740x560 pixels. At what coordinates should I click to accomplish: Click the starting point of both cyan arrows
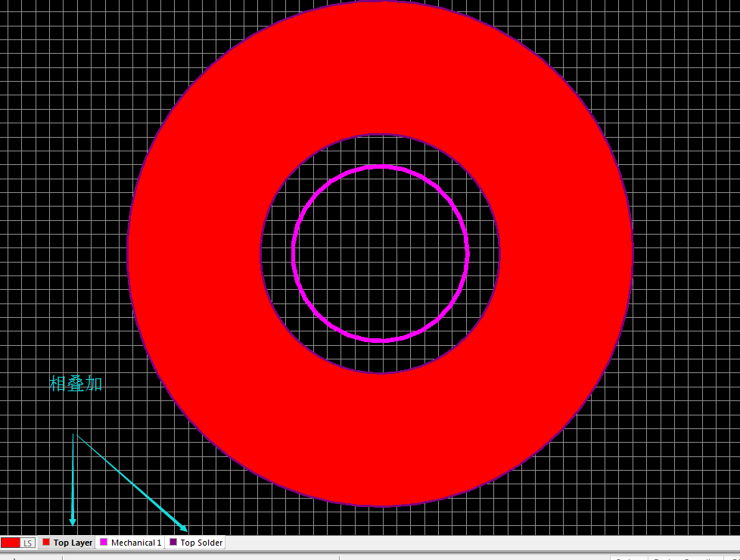coord(73,434)
